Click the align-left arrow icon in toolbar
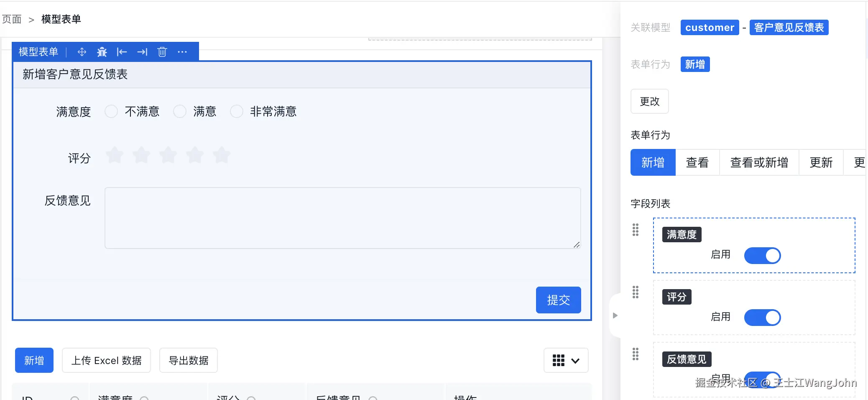The image size is (868, 400). coord(122,51)
